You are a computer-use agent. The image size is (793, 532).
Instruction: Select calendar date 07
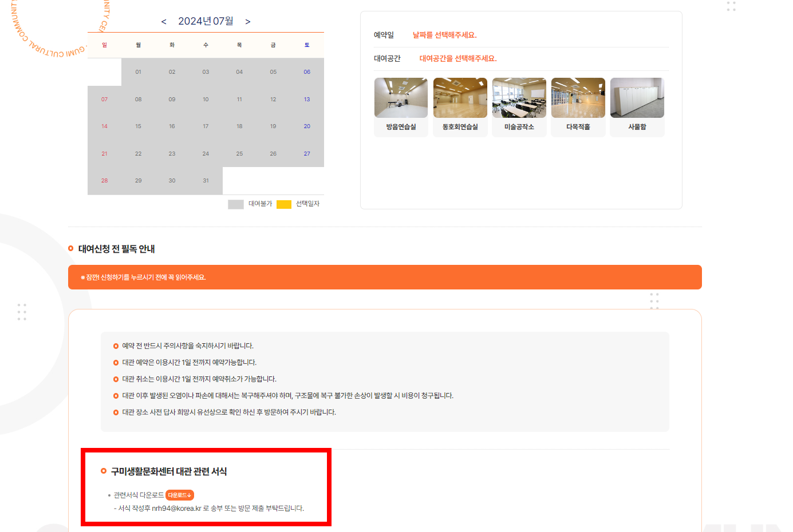click(x=104, y=100)
